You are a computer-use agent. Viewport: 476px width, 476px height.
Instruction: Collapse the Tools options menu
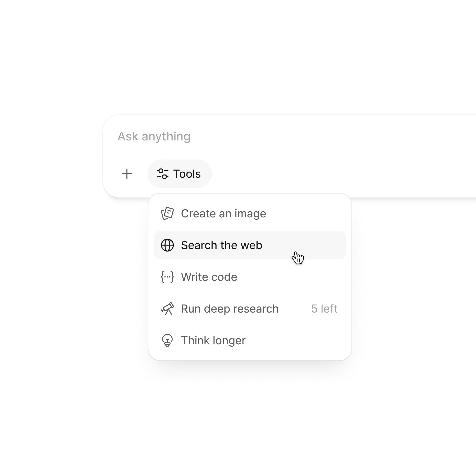(180, 174)
